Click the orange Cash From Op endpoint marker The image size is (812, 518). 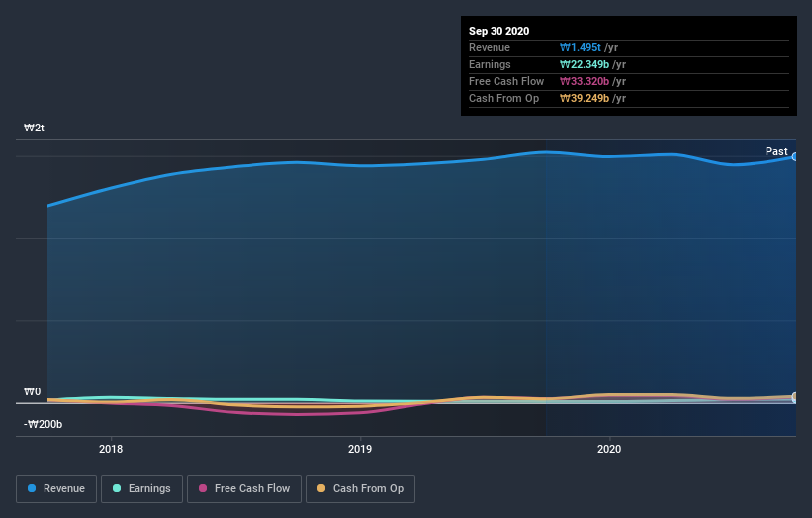pos(795,397)
